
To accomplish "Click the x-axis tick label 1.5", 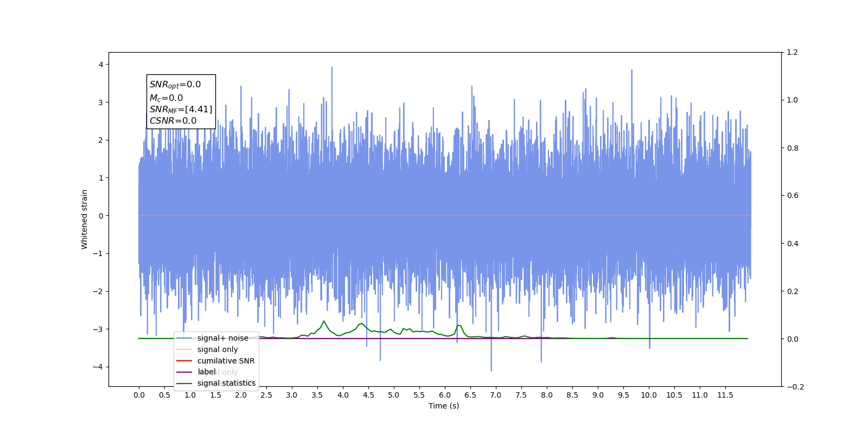I will click(215, 395).
